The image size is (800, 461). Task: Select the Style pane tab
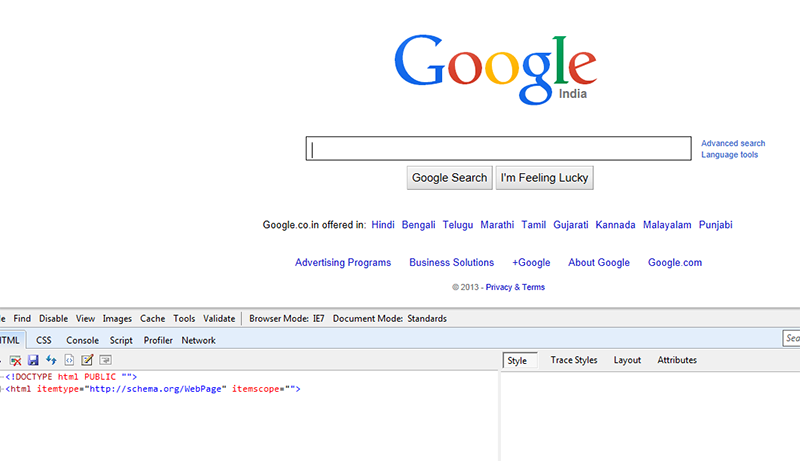click(519, 360)
